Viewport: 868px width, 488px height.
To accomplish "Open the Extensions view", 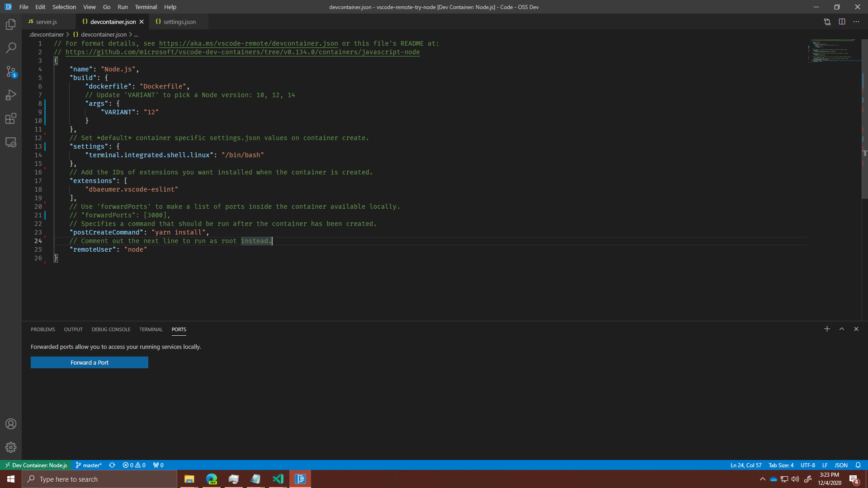I will pos(11,119).
